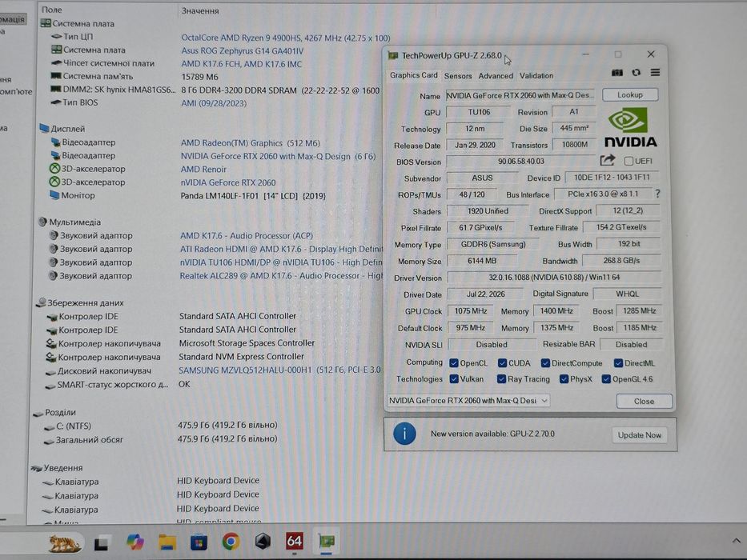Click the NVIDIA logo in GPU-Z
Viewport: 747px width, 560px height.
[x=630, y=127]
